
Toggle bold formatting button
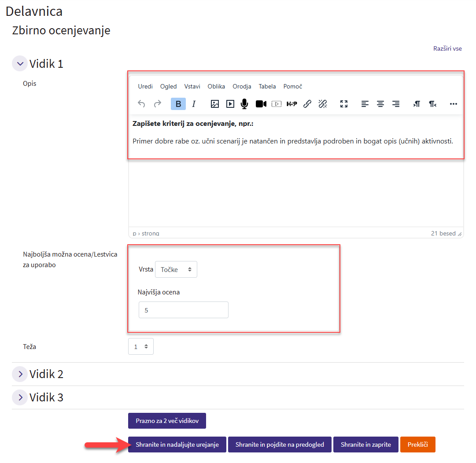[x=178, y=104]
